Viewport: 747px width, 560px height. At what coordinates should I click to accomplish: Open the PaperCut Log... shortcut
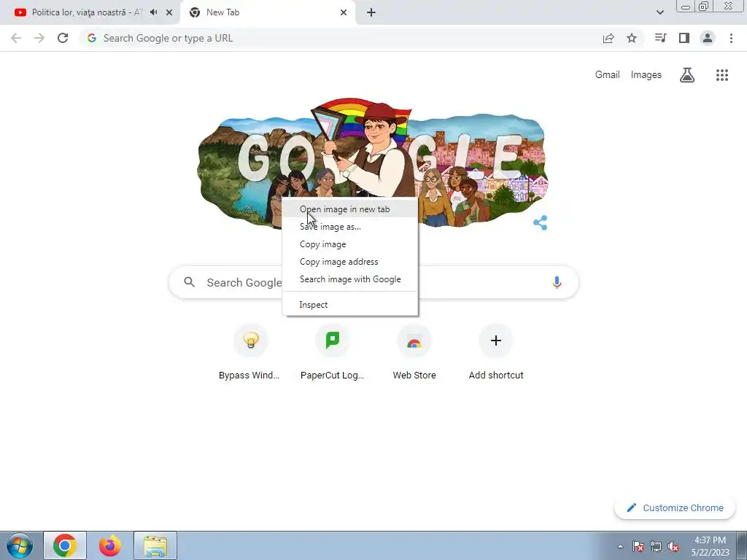click(333, 352)
